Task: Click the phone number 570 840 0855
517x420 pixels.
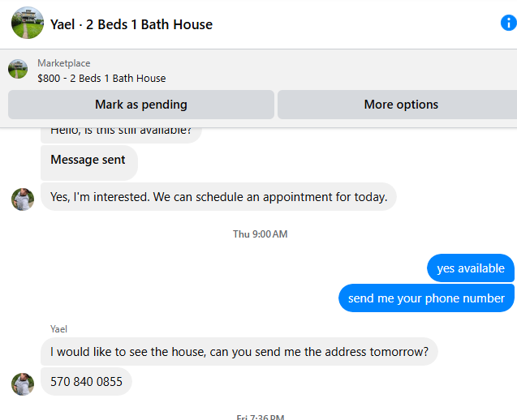Action: tap(86, 381)
